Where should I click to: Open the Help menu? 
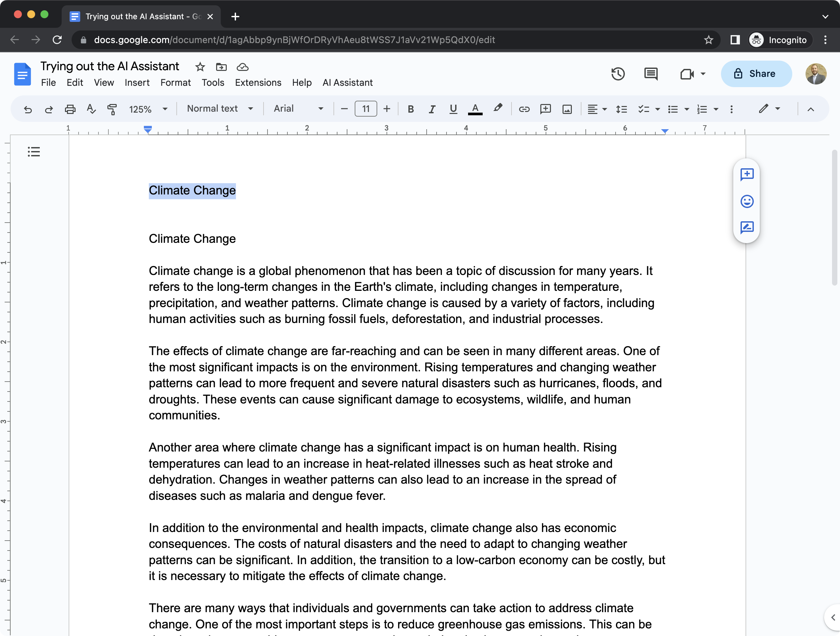pyautogui.click(x=302, y=82)
